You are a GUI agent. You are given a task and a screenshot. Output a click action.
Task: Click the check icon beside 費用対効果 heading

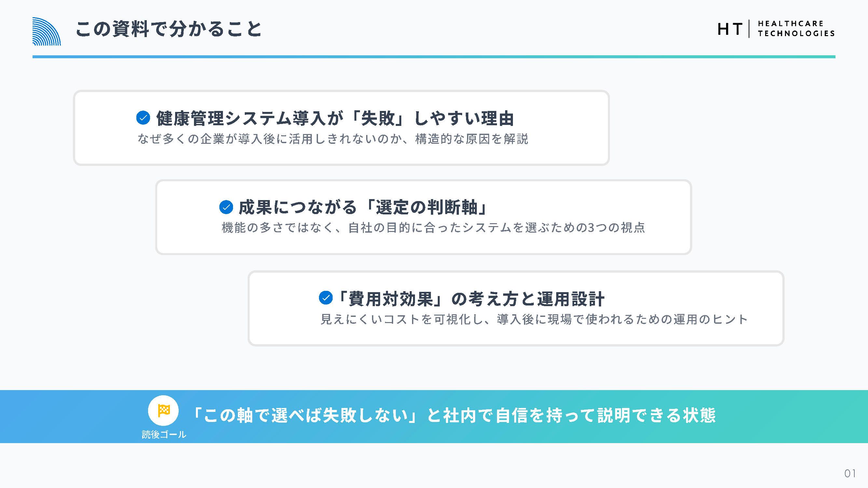click(325, 298)
